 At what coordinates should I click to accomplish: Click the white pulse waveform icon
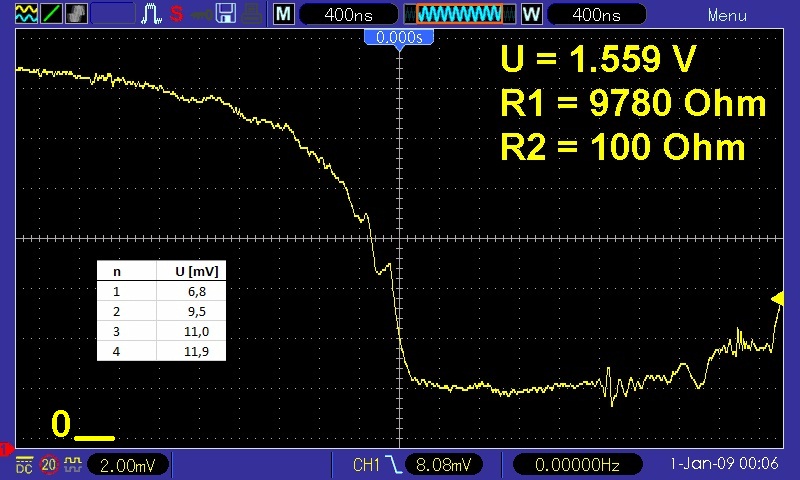click(x=151, y=14)
